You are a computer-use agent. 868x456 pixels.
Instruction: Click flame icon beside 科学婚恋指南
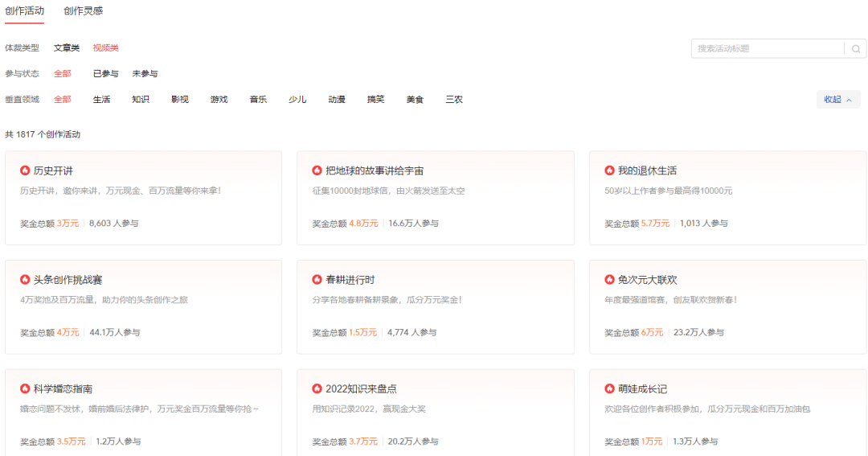click(25, 389)
